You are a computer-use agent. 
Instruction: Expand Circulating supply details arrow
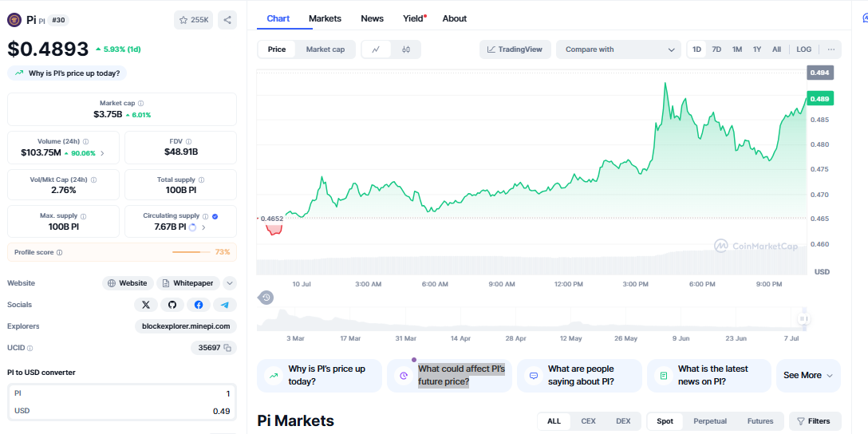coord(203,227)
